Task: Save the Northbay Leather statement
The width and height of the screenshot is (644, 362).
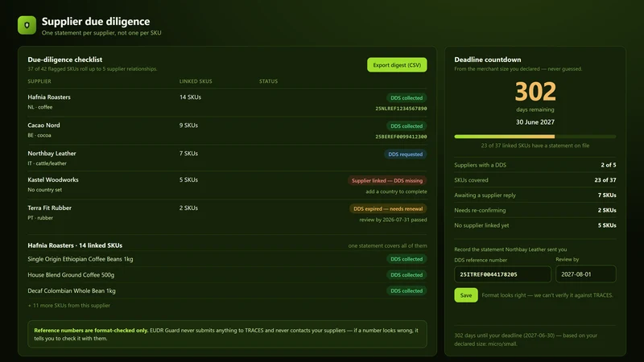Action: pos(466,295)
